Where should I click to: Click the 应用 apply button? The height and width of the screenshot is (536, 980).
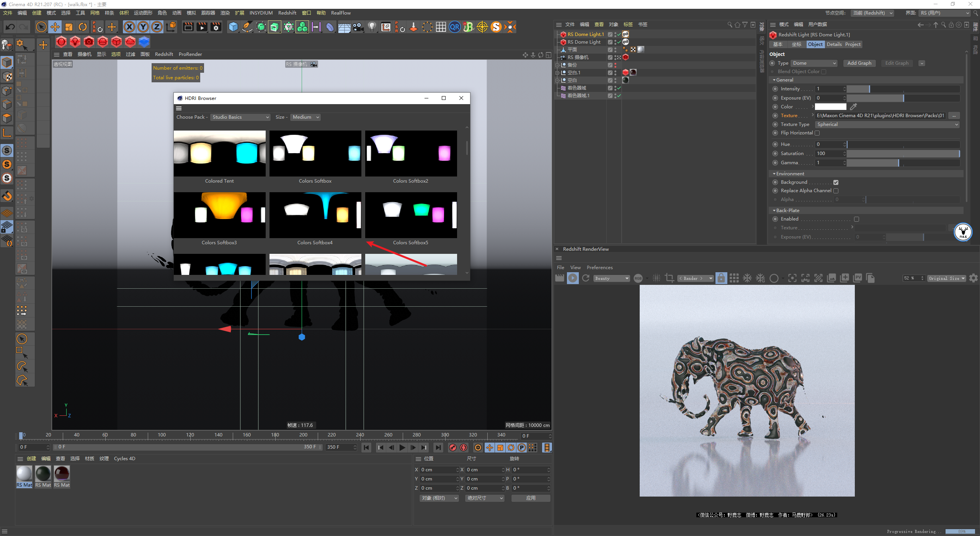tap(531, 498)
